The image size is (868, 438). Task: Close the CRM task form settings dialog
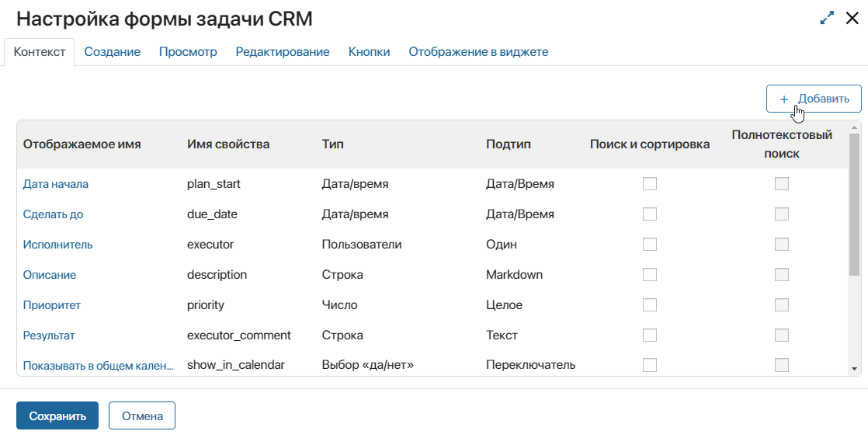click(x=852, y=19)
